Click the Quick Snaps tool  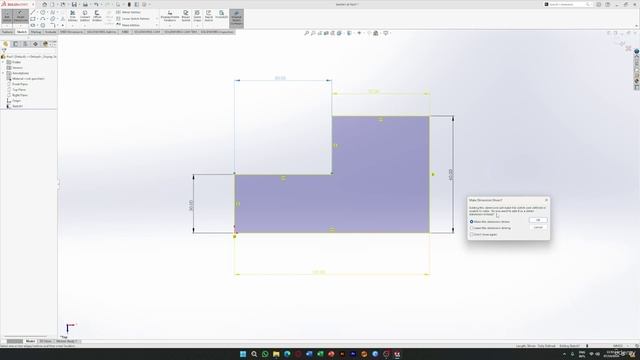pyautogui.click(x=197, y=16)
